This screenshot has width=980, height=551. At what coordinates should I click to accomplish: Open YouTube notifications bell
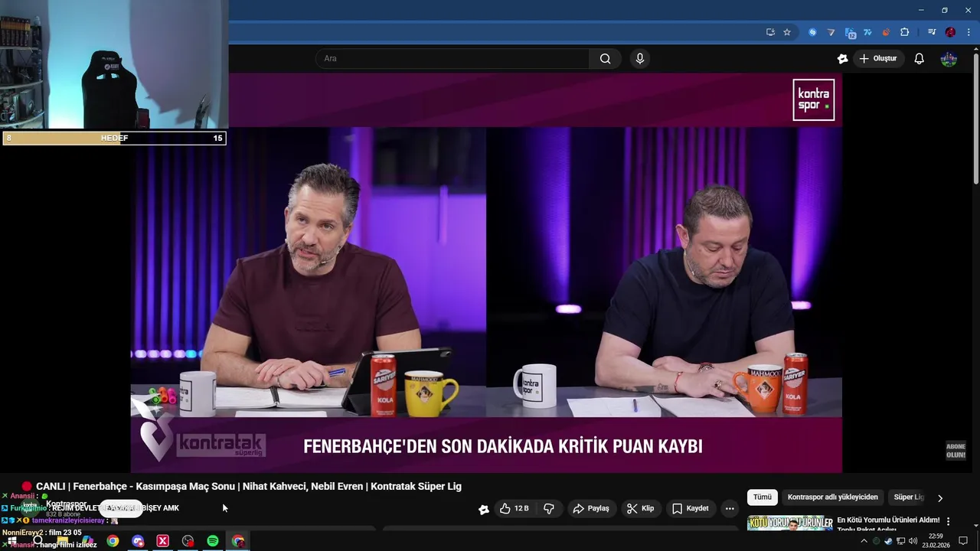point(919,59)
